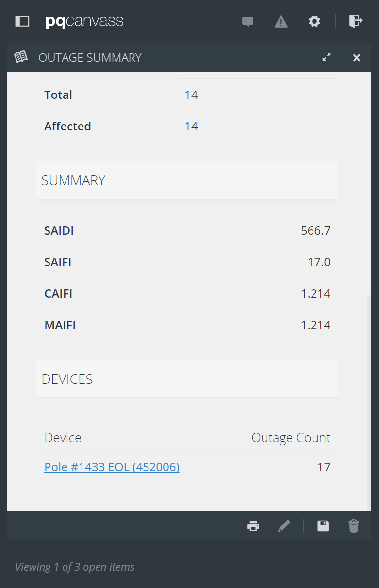379x588 pixels.
Task: Select the Outage Count column header
Action: coord(291,437)
